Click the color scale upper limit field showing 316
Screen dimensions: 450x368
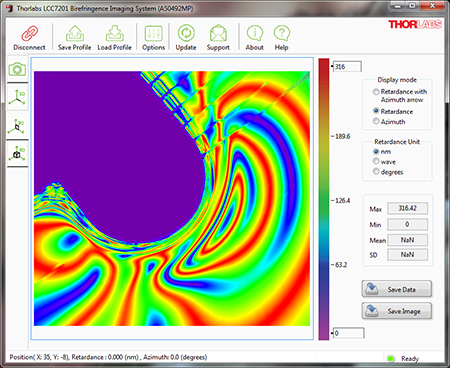[347, 66]
